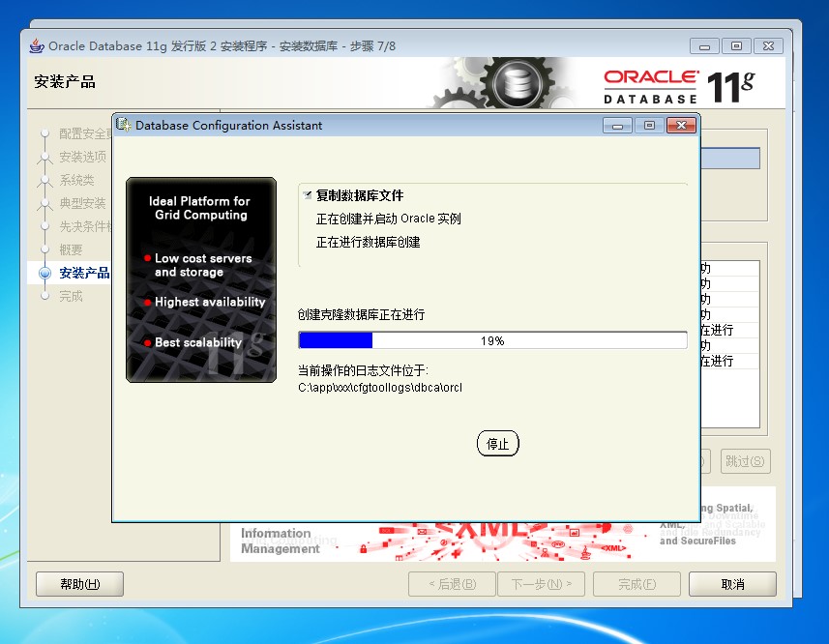Click the 跳过(S) button on the right
The width and height of the screenshot is (829, 644).
(x=744, y=461)
